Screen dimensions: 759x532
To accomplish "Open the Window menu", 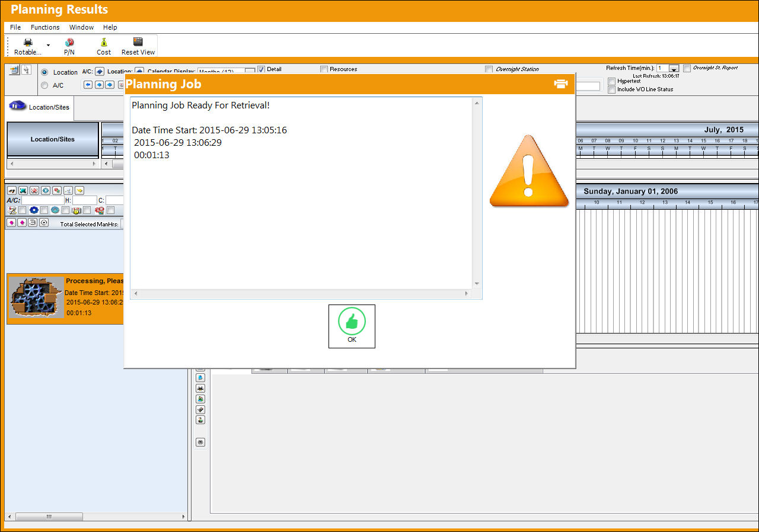I will coord(81,27).
